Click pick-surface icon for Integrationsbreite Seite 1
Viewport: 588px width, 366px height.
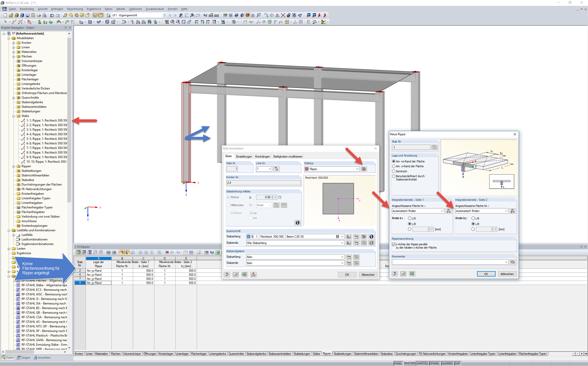click(x=449, y=211)
